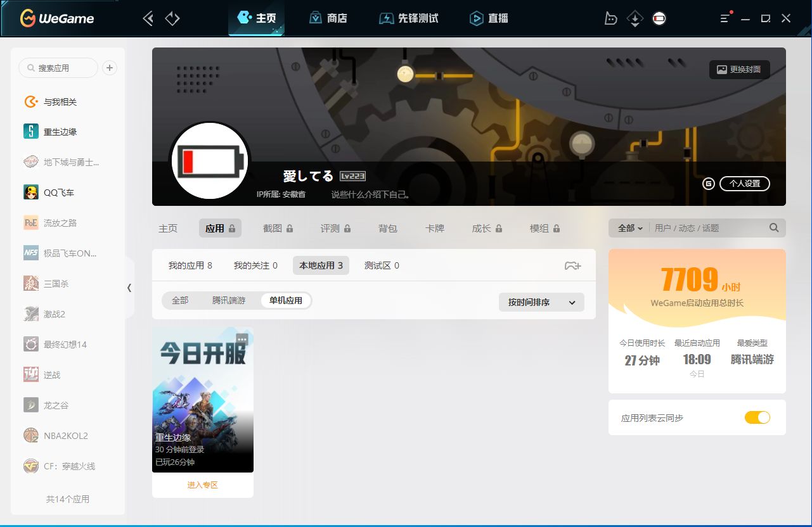Switch to the 应用 profile tab
Image resolution: width=812 pixels, height=527 pixels.
220,228
